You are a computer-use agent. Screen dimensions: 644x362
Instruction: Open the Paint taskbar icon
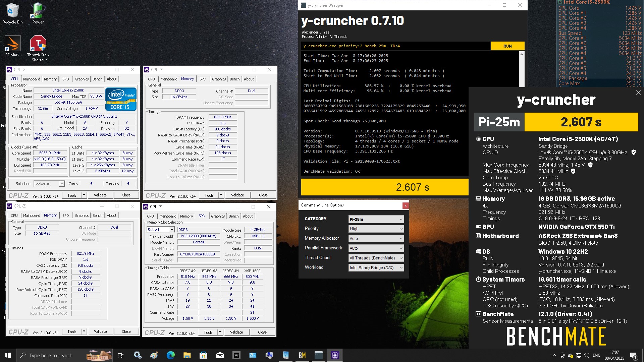tap(154, 355)
